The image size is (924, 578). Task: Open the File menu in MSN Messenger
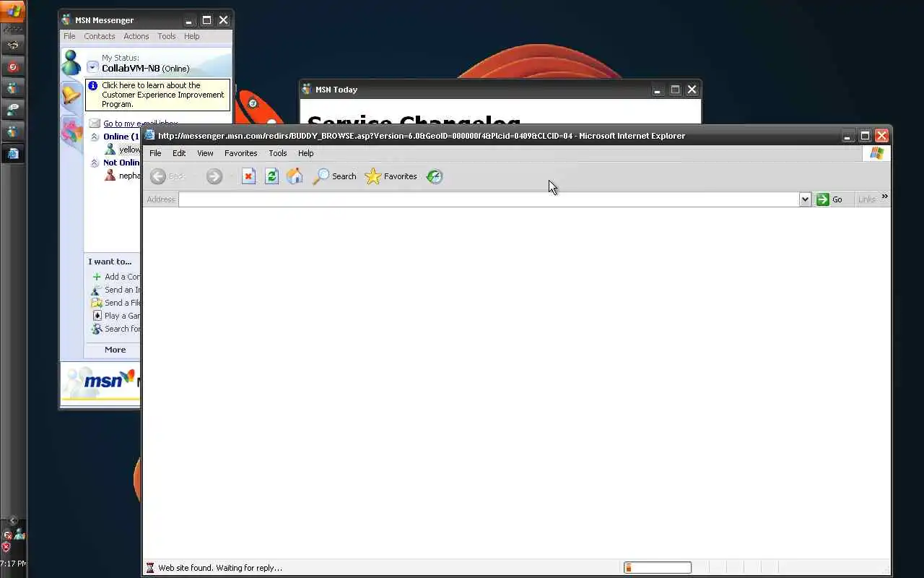click(x=69, y=36)
